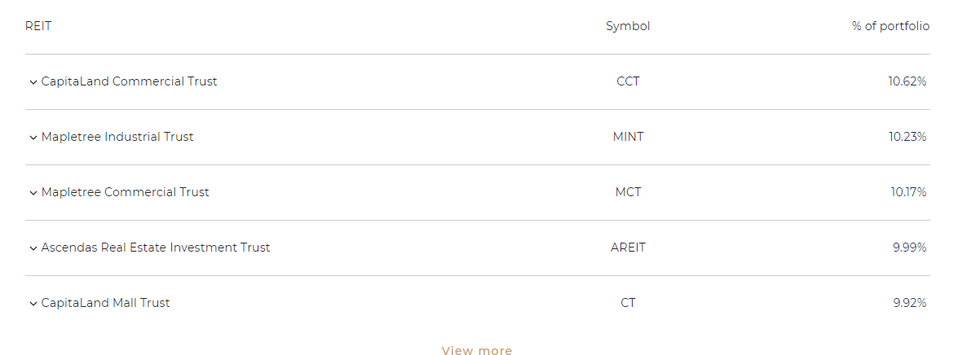The width and height of the screenshot is (980, 355).
Task: Expand the Mapletree Commercial Trust chevron
Action: click(33, 193)
